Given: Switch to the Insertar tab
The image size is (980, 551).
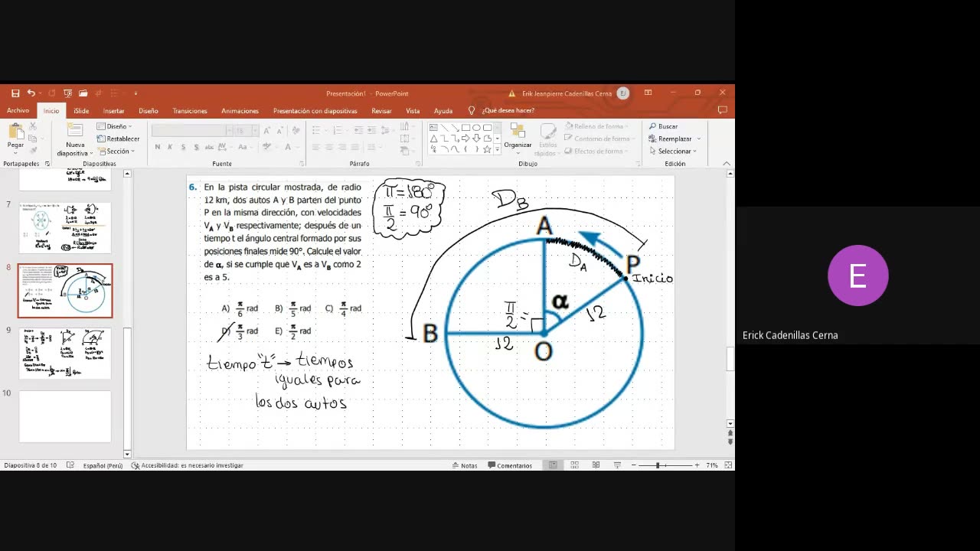Looking at the screenshot, I should point(113,111).
